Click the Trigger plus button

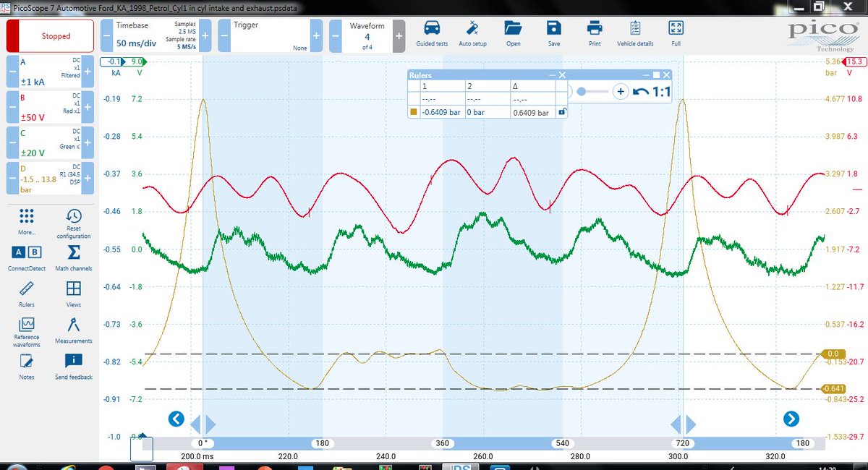(316, 35)
